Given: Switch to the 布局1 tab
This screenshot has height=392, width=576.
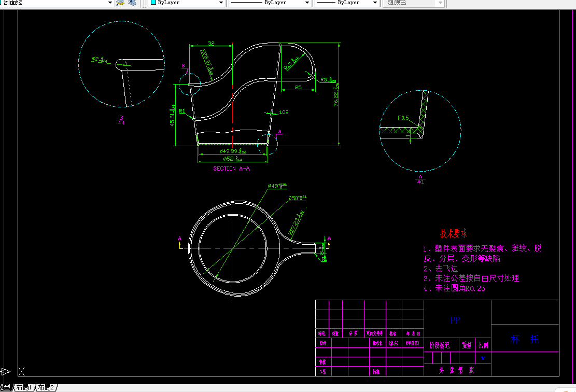Looking at the screenshot, I should pyautogui.click(x=24, y=387).
